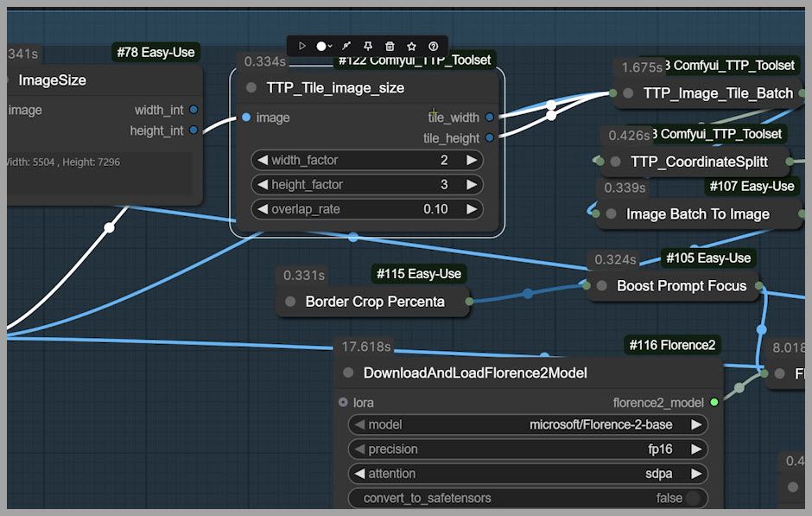Open node help via question mark icon
This screenshot has width=812, height=516.
click(434, 46)
